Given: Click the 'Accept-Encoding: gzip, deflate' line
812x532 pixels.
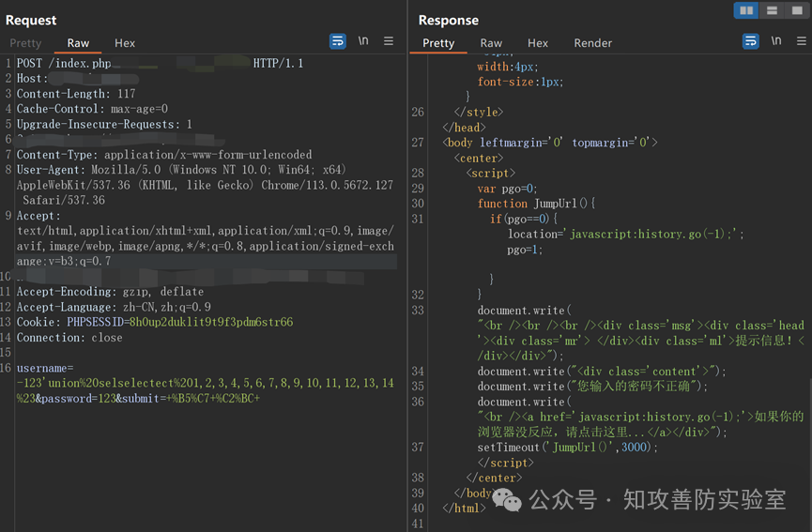Looking at the screenshot, I should [x=111, y=292].
